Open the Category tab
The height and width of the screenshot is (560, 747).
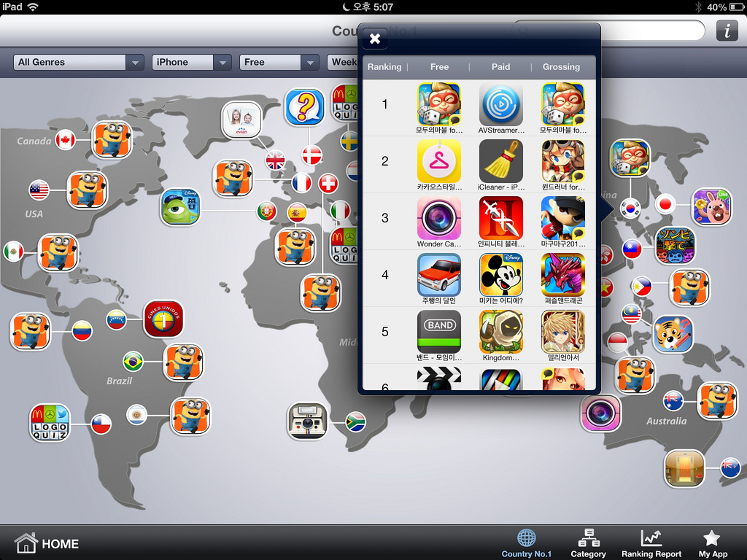589,543
